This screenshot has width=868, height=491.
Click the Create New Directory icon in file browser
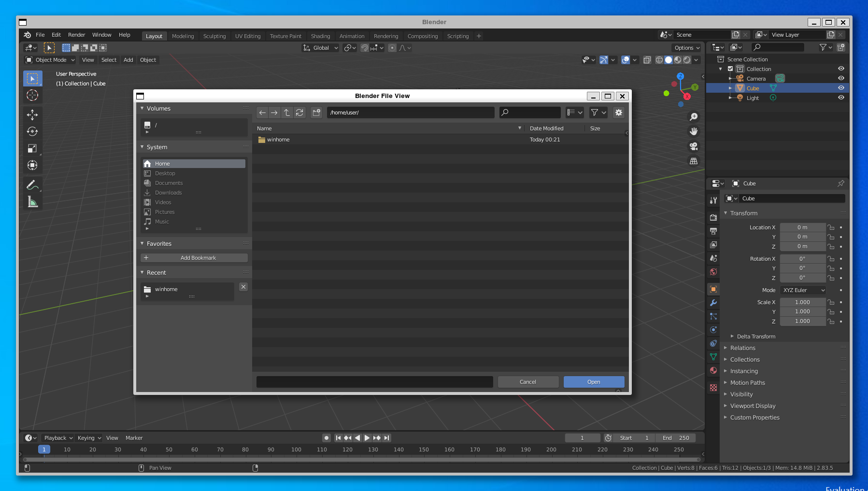316,112
